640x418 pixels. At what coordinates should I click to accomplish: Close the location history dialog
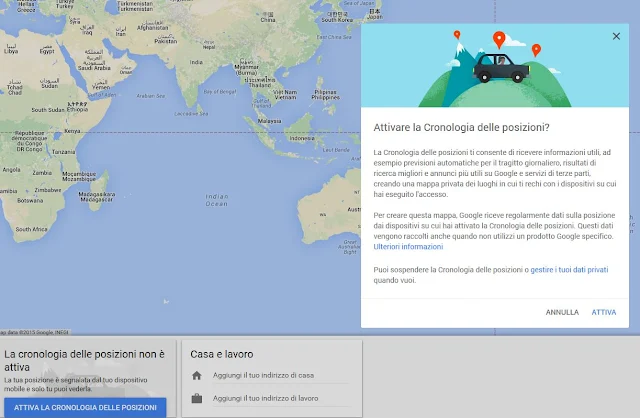tap(616, 36)
